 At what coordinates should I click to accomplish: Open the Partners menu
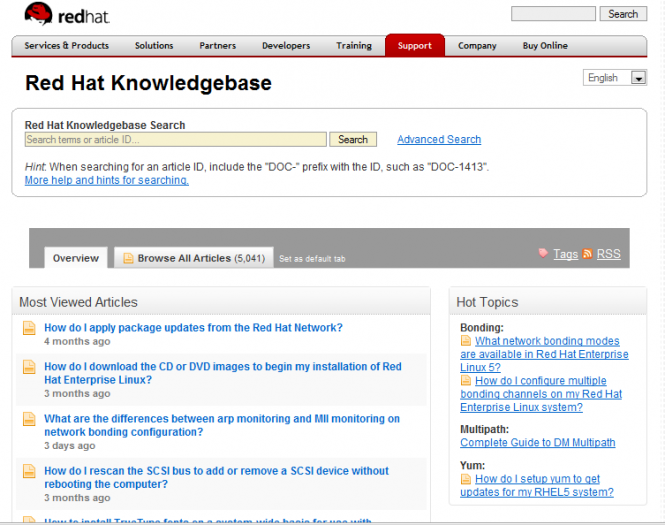click(x=218, y=45)
